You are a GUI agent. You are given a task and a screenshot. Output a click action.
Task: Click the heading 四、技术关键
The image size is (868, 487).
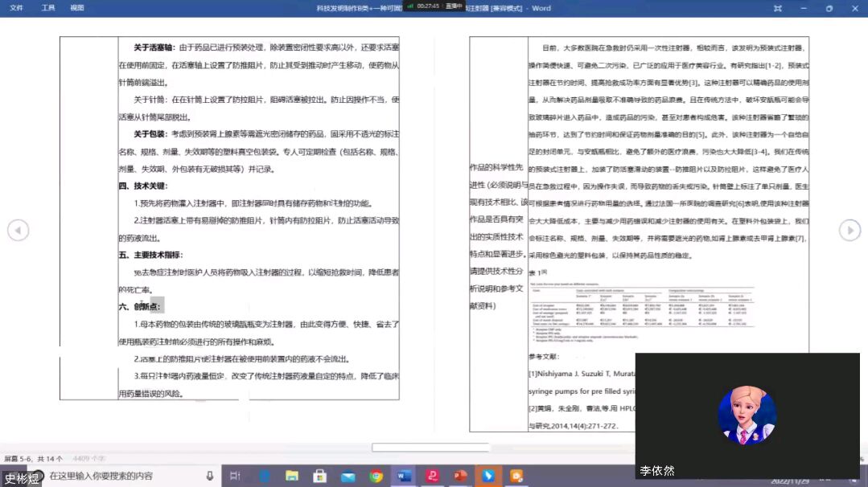[x=143, y=186]
